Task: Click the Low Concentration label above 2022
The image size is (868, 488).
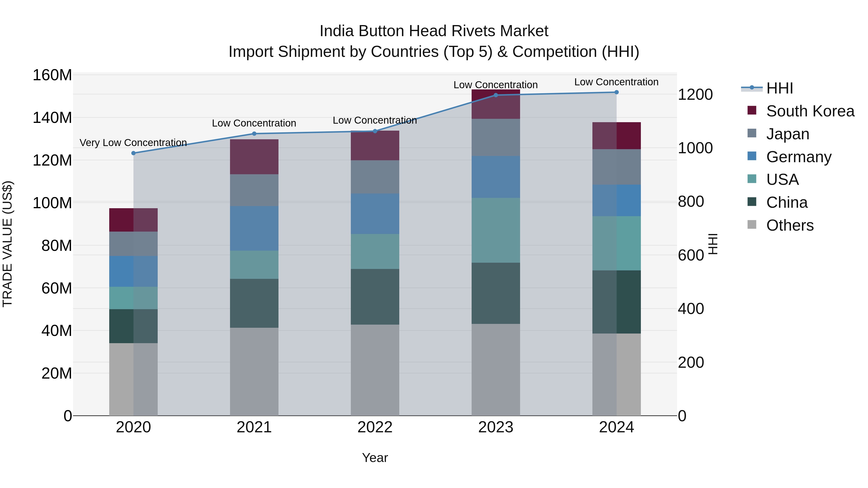Action: pos(375,120)
